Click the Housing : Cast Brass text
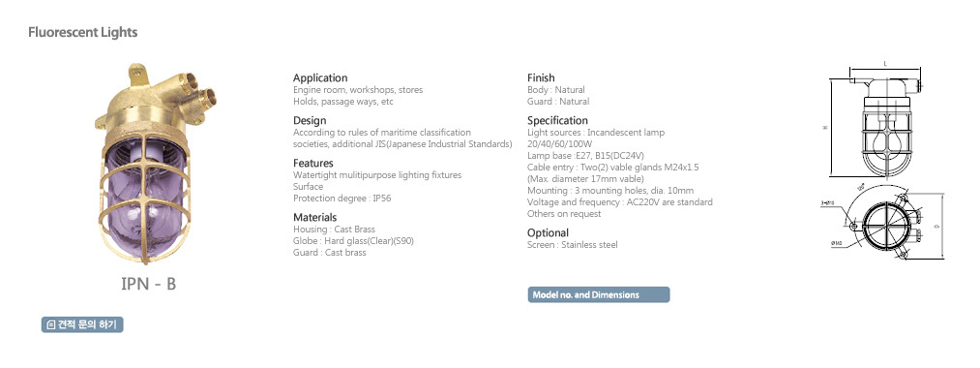This screenshot has width=980, height=368. pos(334,230)
